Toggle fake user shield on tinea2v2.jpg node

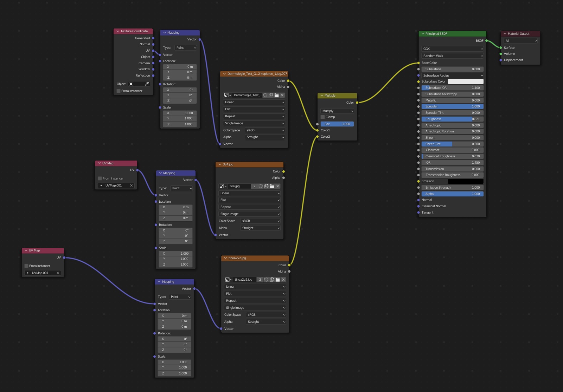click(x=266, y=280)
